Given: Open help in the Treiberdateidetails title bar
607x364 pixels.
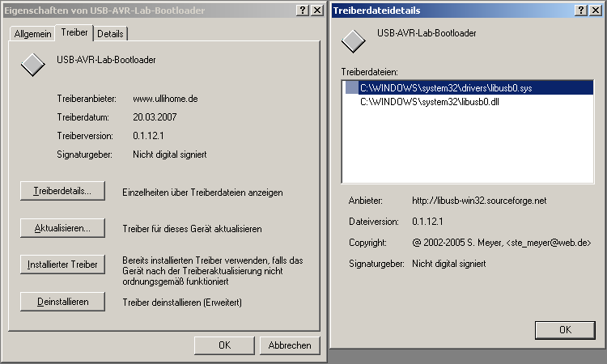Looking at the screenshot, I should [x=580, y=11].
